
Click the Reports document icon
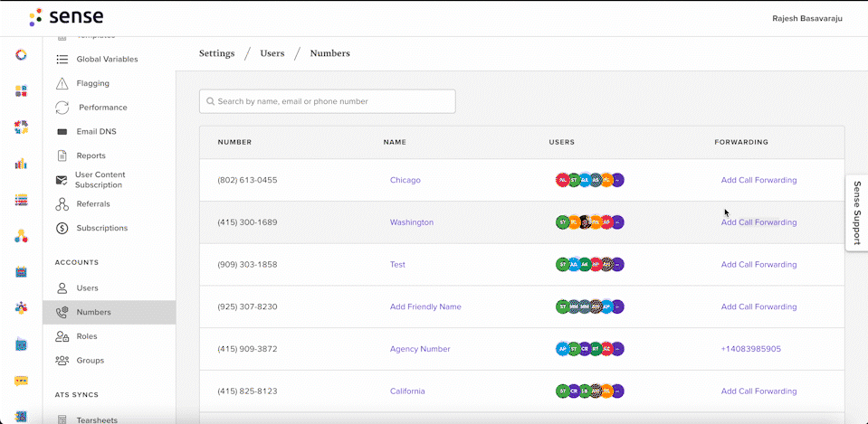[62, 155]
